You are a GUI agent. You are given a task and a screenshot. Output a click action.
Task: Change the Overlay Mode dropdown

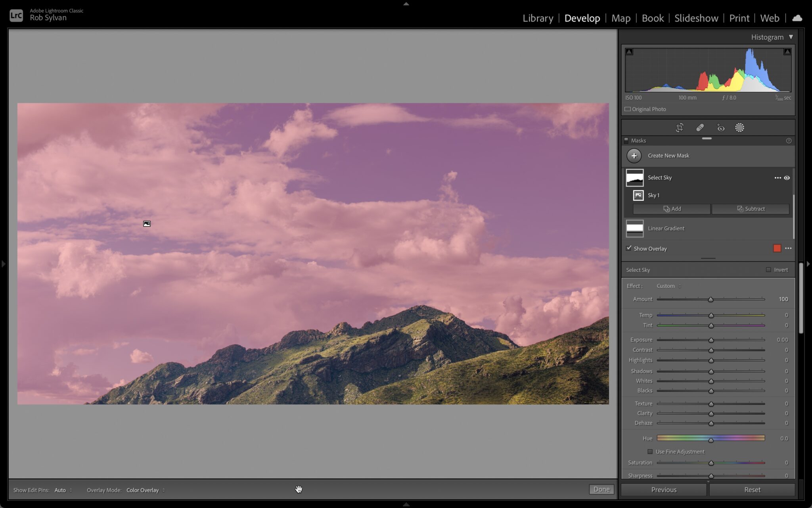144,490
